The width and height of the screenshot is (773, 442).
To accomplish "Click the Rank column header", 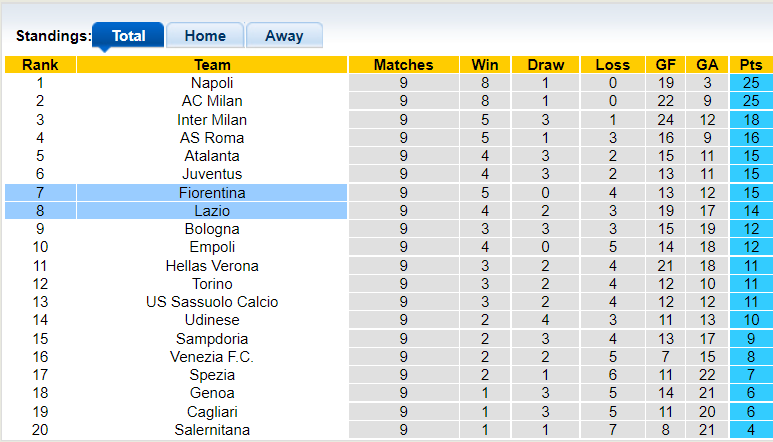I will click(40, 65).
